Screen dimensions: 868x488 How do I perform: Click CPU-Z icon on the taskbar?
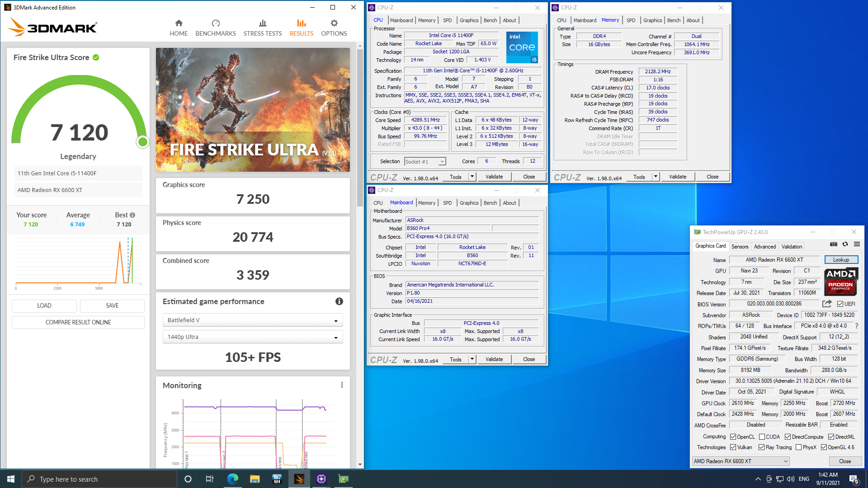[x=321, y=479]
